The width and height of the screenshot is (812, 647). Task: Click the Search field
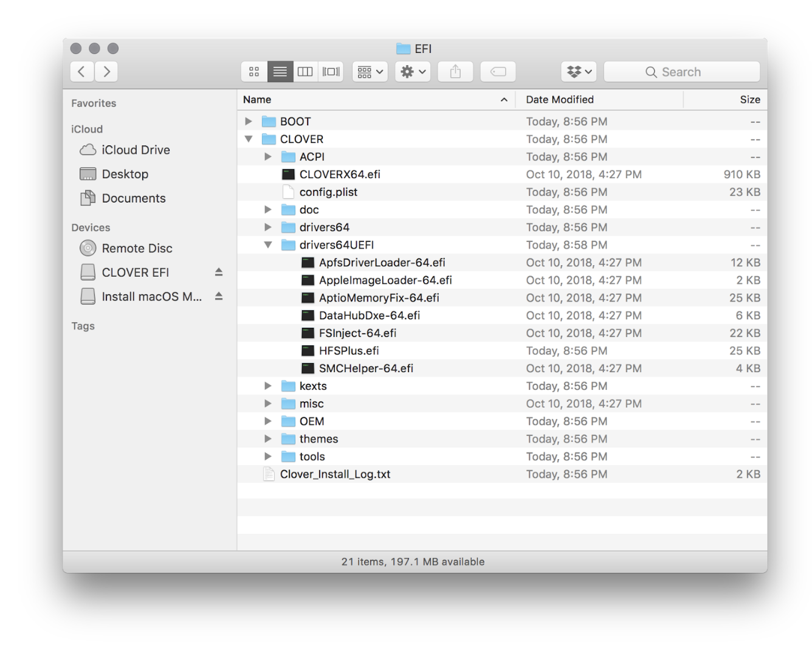click(681, 72)
